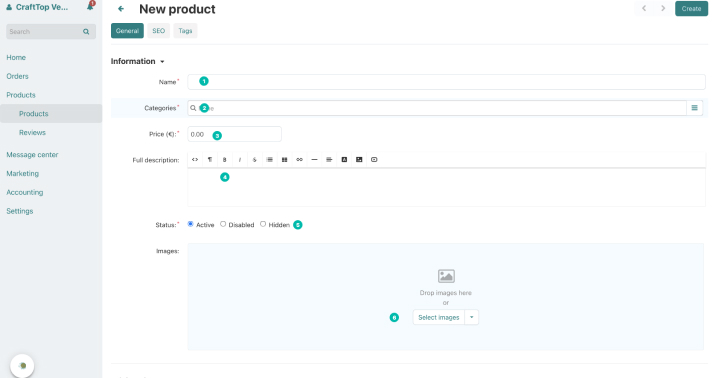Toggle bold formatting in description editor
Image resolution: width=713 pixels, height=378 pixels.
tap(225, 160)
